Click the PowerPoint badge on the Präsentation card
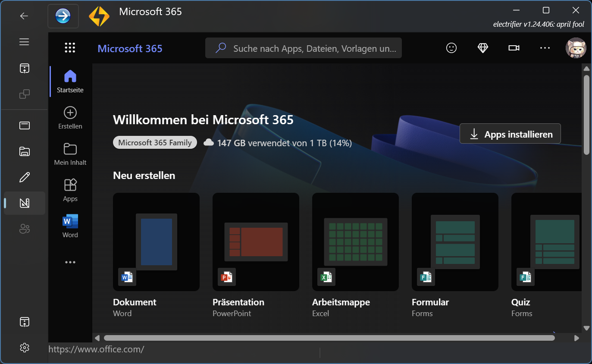 point(227,277)
